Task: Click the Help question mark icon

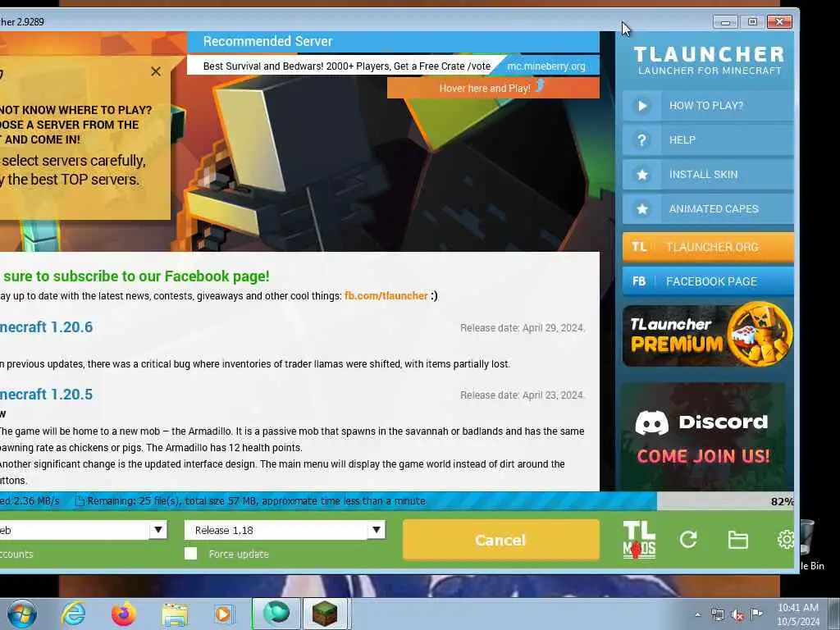Action: (641, 139)
